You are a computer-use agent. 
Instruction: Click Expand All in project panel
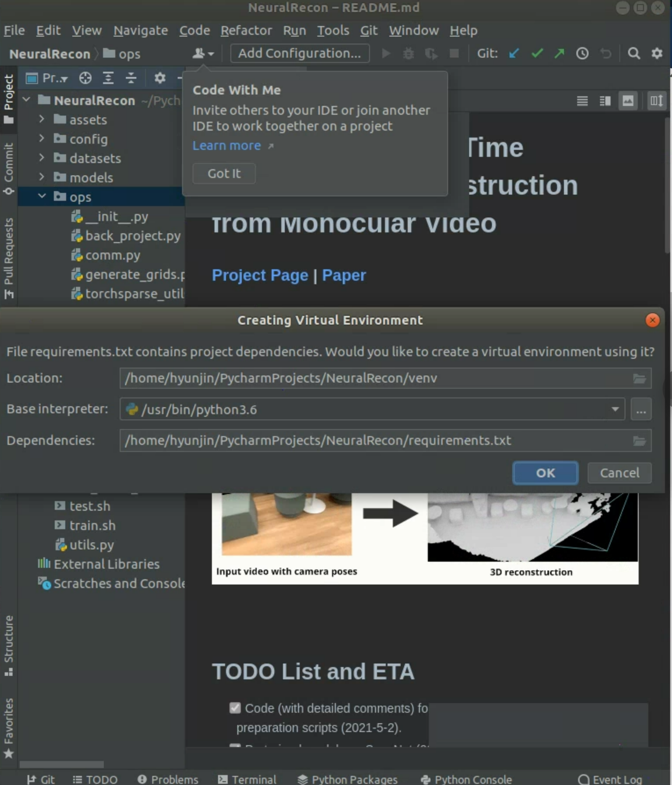click(108, 78)
